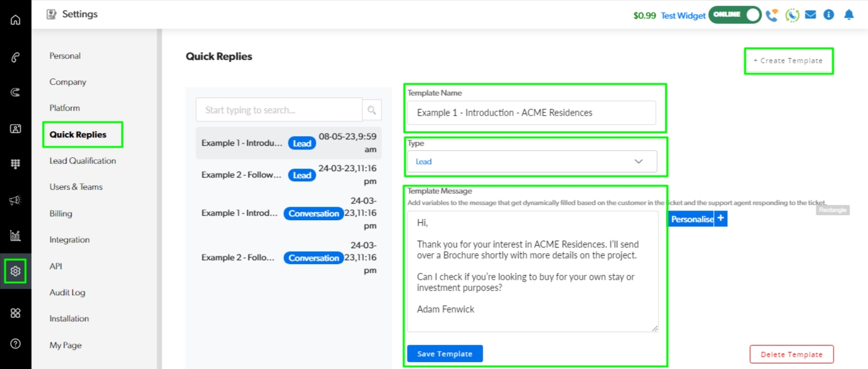
Task: Click the Template Name input field
Action: tap(531, 113)
